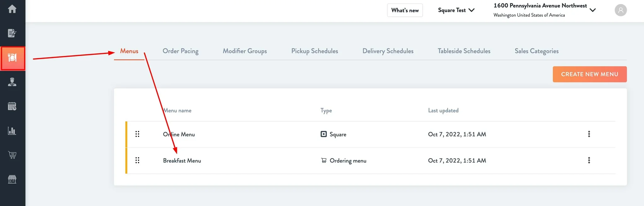Select the Menus tab

coord(129,51)
